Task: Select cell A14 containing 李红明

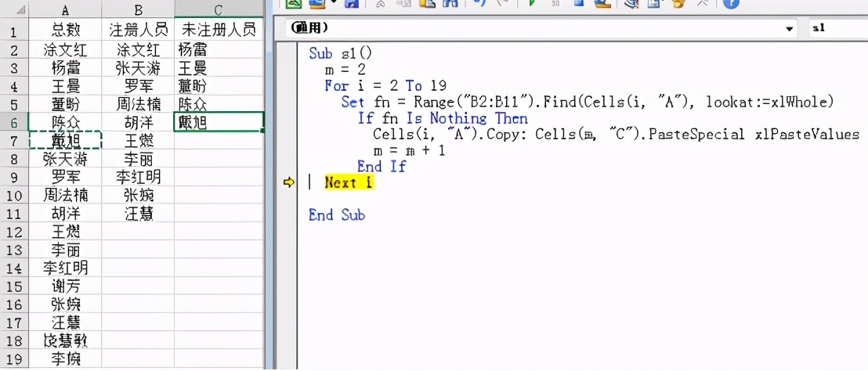Action: click(x=65, y=268)
